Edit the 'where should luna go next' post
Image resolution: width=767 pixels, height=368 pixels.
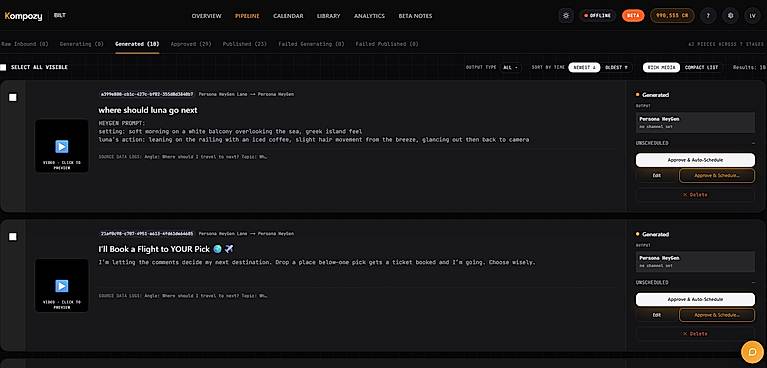click(656, 175)
